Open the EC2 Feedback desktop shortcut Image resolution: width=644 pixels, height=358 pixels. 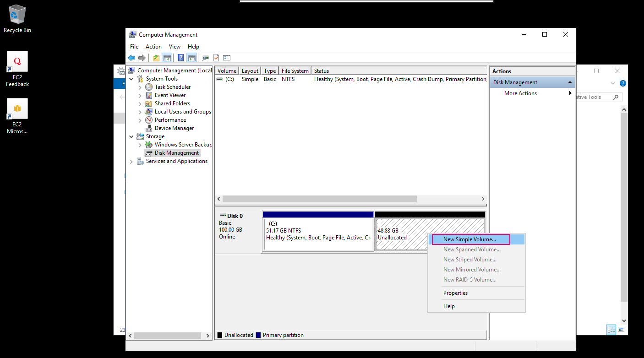(x=17, y=69)
